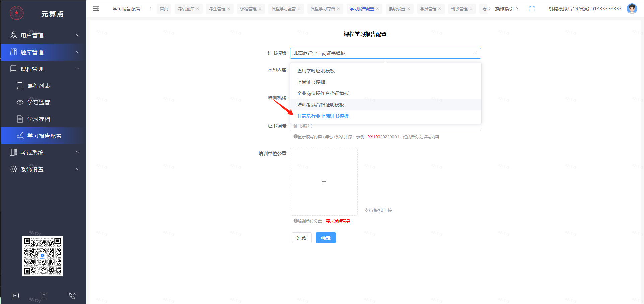Open the user avatar menu
Image resolution: width=644 pixels, height=304 pixels.
632,9
